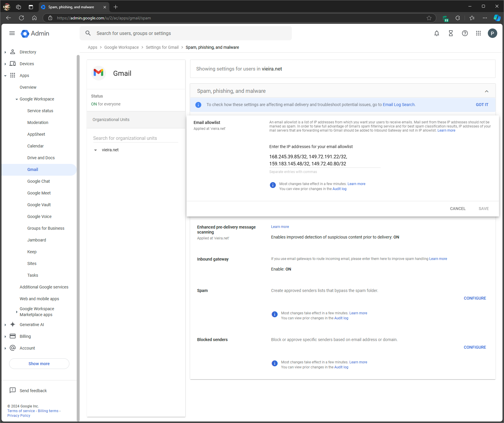Open the tasks hourglass icon

[451, 33]
